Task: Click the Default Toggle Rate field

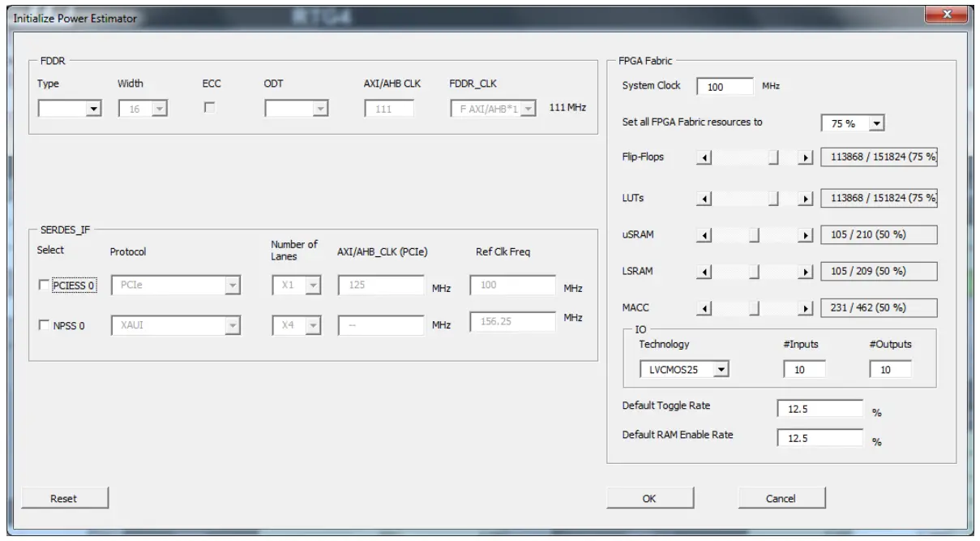Action: 820,408
